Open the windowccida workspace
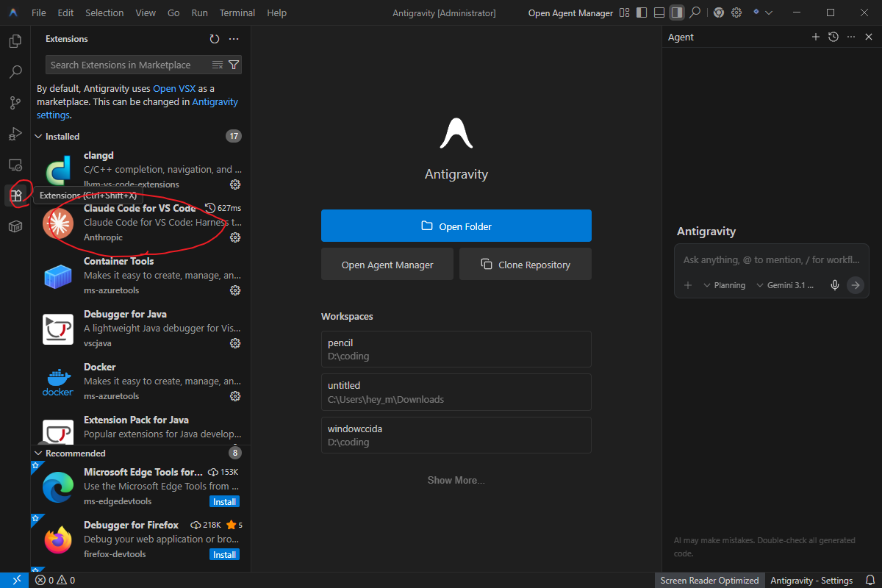The height and width of the screenshot is (588, 882). (456, 435)
